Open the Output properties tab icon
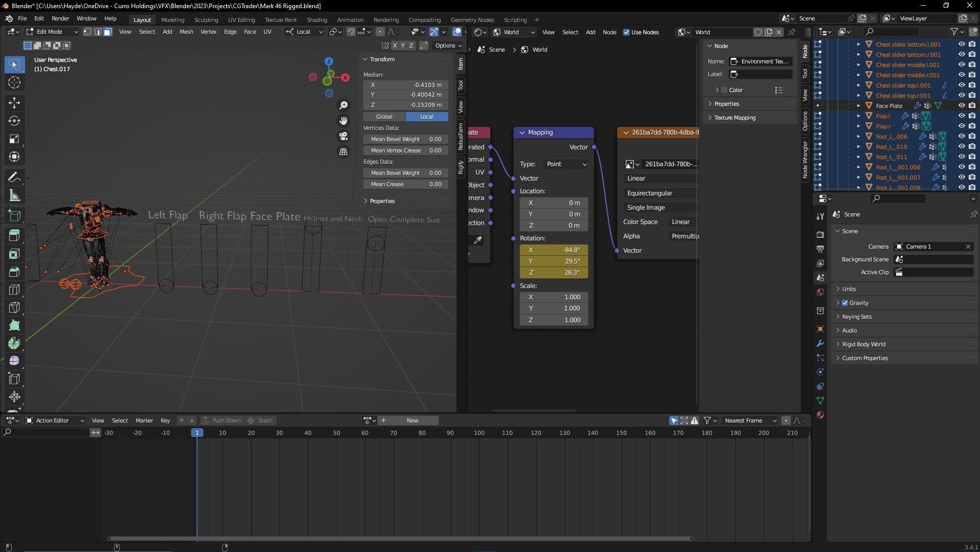Image resolution: width=980 pixels, height=552 pixels. tap(820, 249)
